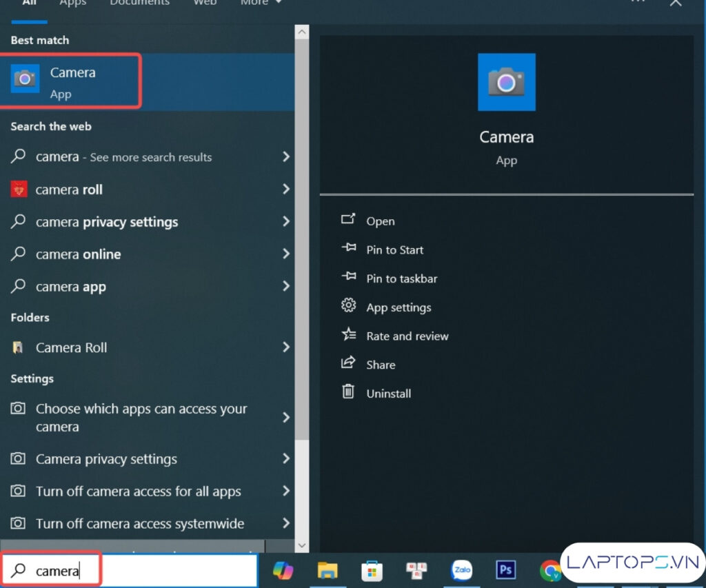
Task: Select the Camera app under Best match
Action: tap(71, 80)
